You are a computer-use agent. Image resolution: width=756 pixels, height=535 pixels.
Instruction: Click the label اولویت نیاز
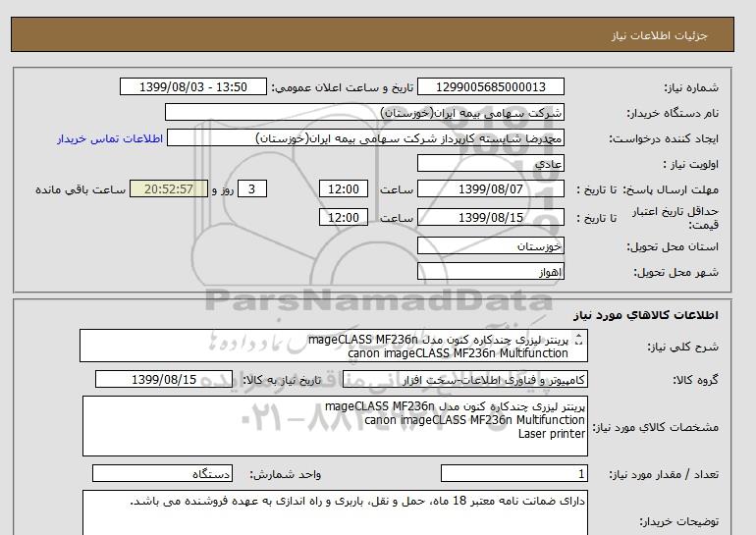(x=691, y=164)
